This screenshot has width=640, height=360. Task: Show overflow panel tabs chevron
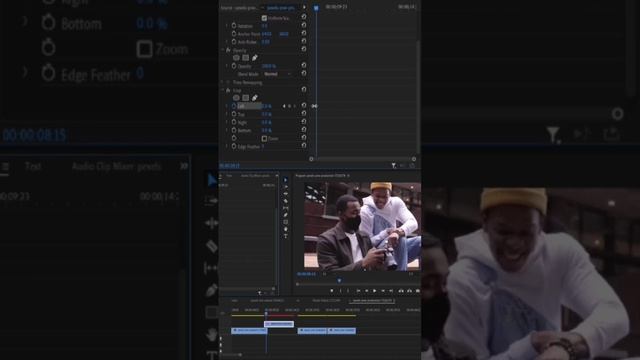coord(277,176)
